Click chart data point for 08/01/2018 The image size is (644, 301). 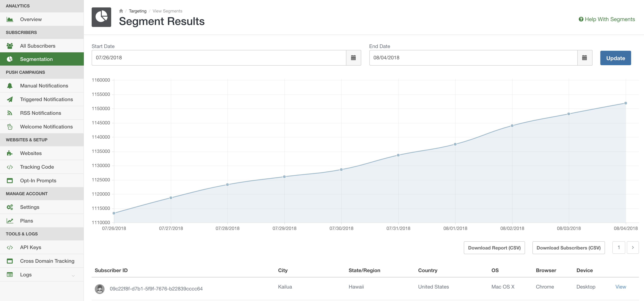[455, 144]
